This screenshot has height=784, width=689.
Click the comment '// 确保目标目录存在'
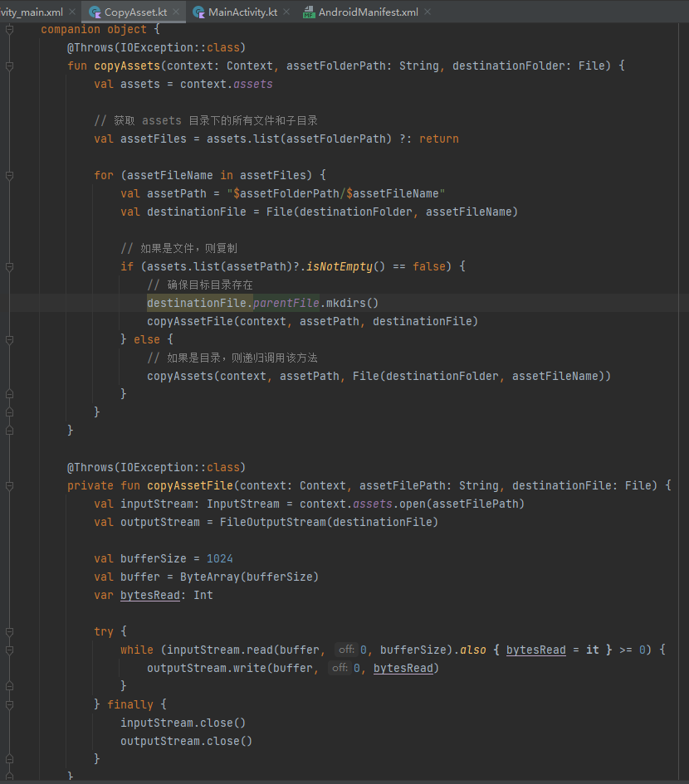200,285
